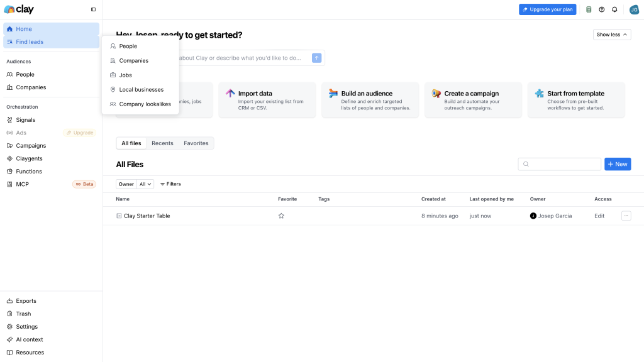Sort by the Created at column header
644x362 pixels.
(433, 199)
